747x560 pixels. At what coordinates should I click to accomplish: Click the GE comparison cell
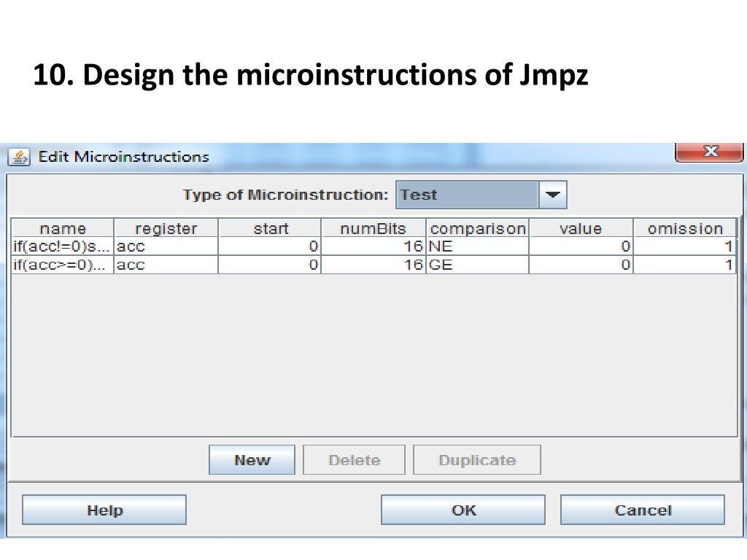tap(477, 265)
